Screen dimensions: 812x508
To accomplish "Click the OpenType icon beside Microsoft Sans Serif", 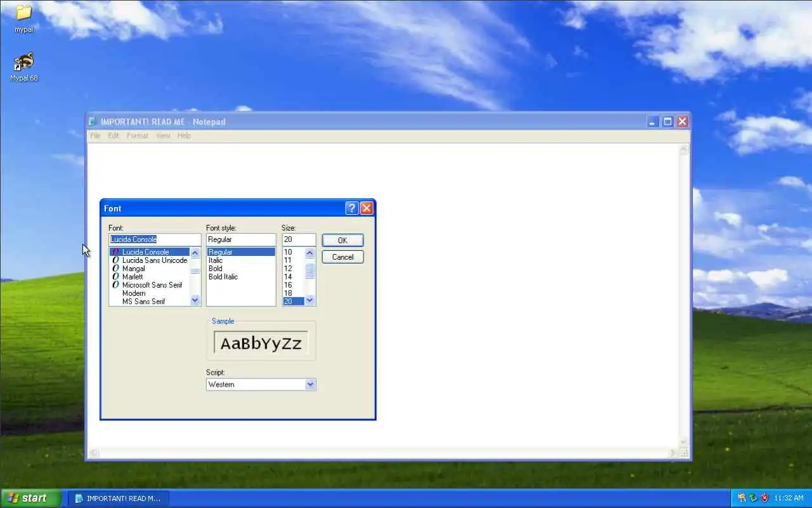I will 115,285.
